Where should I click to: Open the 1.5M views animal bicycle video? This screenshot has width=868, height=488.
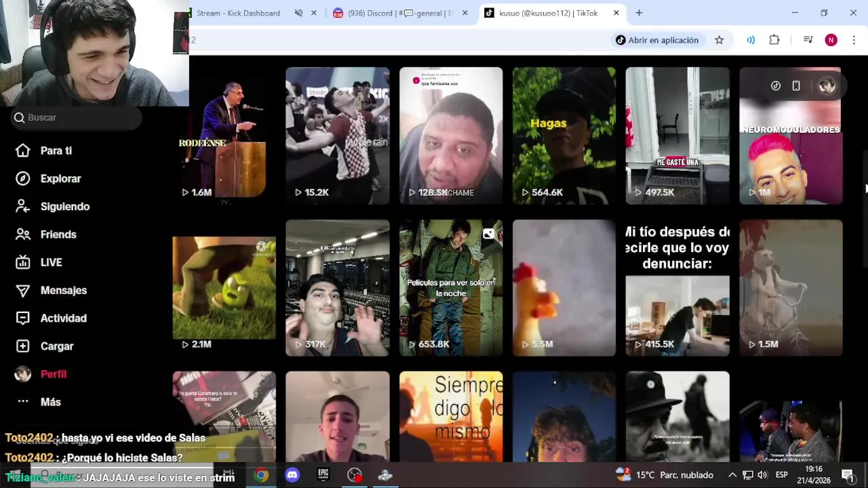coord(791,288)
